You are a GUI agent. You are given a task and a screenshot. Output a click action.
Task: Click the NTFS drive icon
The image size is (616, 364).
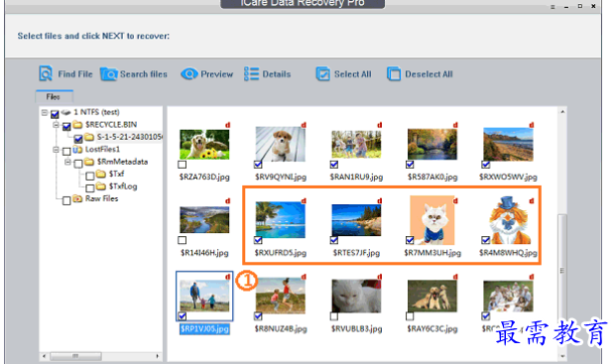[66, 112]
